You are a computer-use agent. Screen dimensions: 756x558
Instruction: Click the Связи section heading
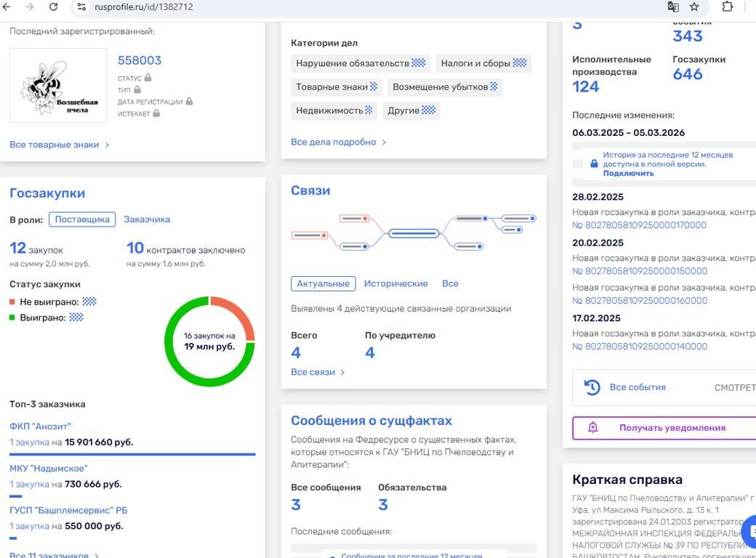click(x=310, y=191)
